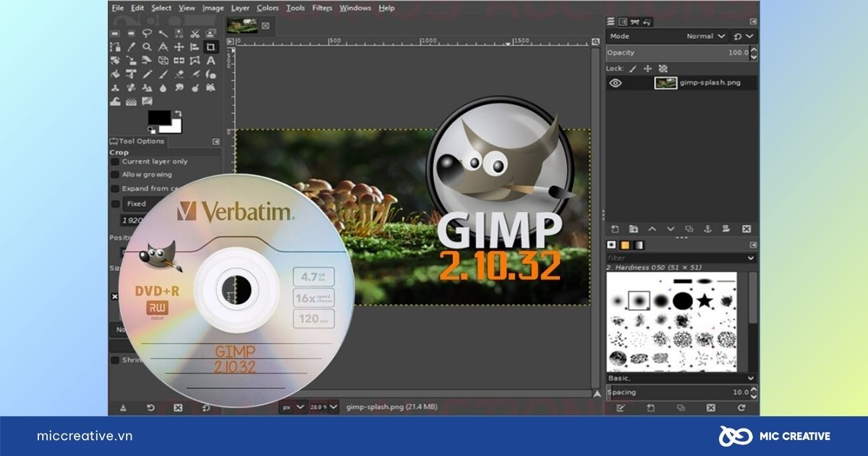Open the Basic. tag dropdown
Viewport: 868px width, 456px height.
(751, 378)
